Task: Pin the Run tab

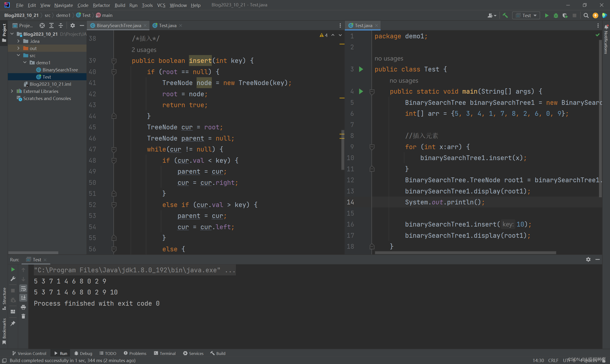Action: pos(13,324)
